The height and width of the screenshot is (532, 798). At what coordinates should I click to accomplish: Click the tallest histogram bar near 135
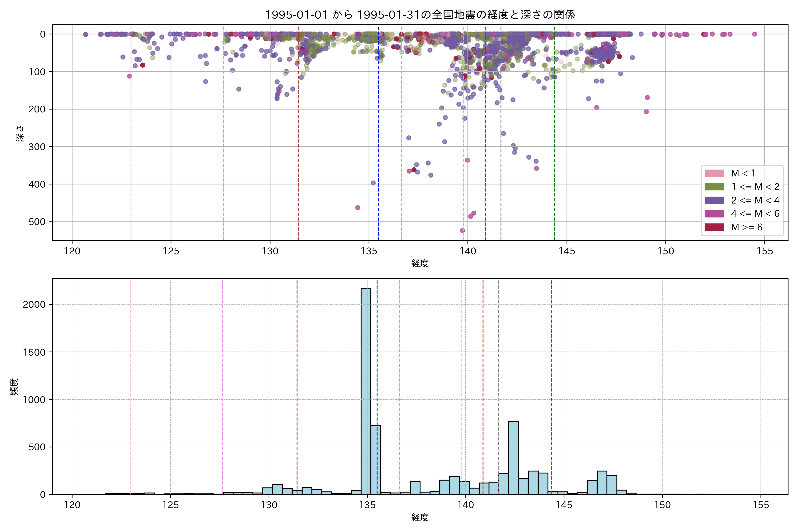(366, 390)
